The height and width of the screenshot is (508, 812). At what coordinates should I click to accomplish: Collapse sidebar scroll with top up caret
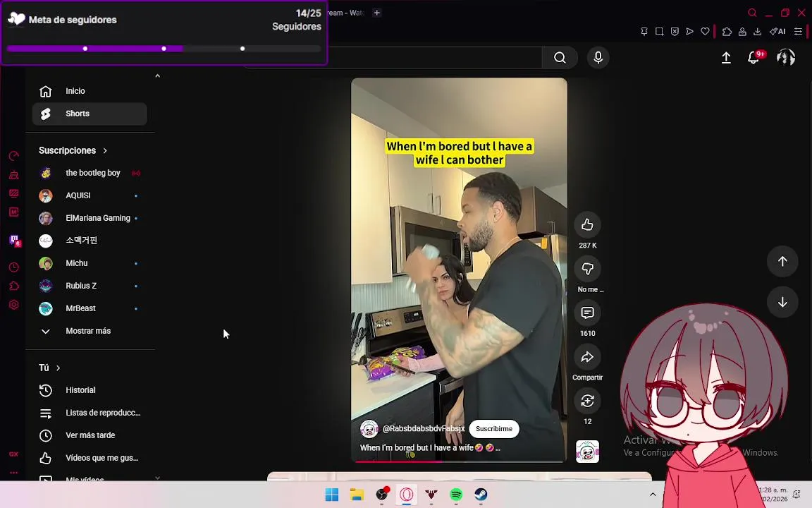pos(157,76)
